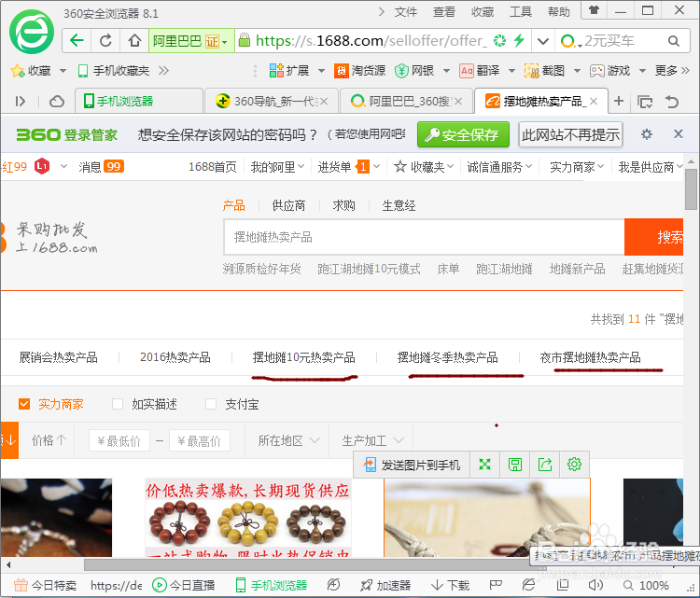This screenshot has width=700, height=598.
Task: Click the orange 搜索 button
Action: click(x=653, y=237)
